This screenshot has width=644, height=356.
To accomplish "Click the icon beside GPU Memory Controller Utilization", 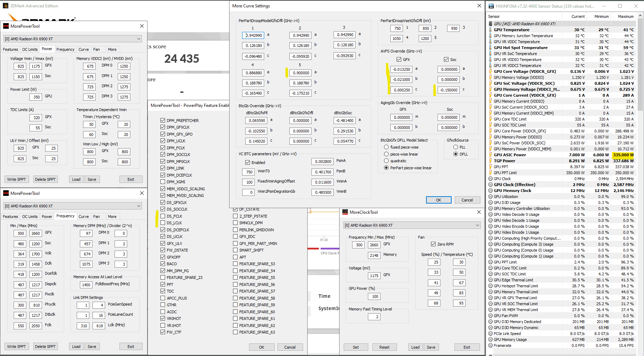I will [491, 208].
